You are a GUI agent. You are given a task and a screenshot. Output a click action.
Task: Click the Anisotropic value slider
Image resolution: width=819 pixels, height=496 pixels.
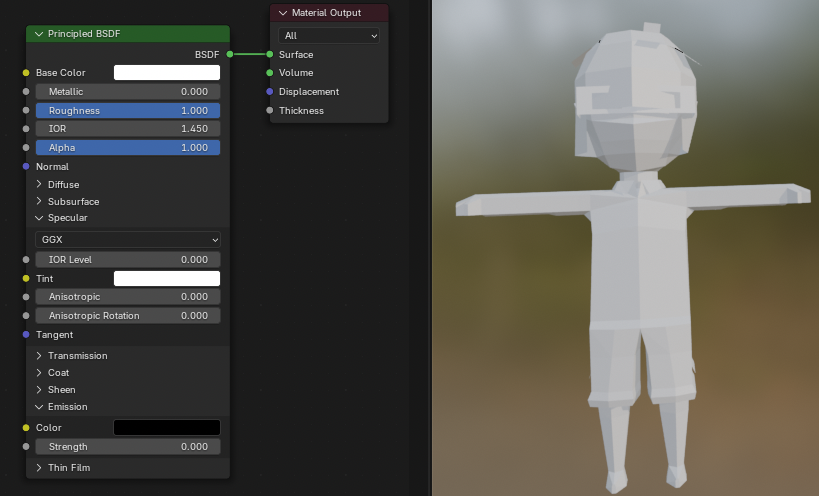click(x=128, y=297)
